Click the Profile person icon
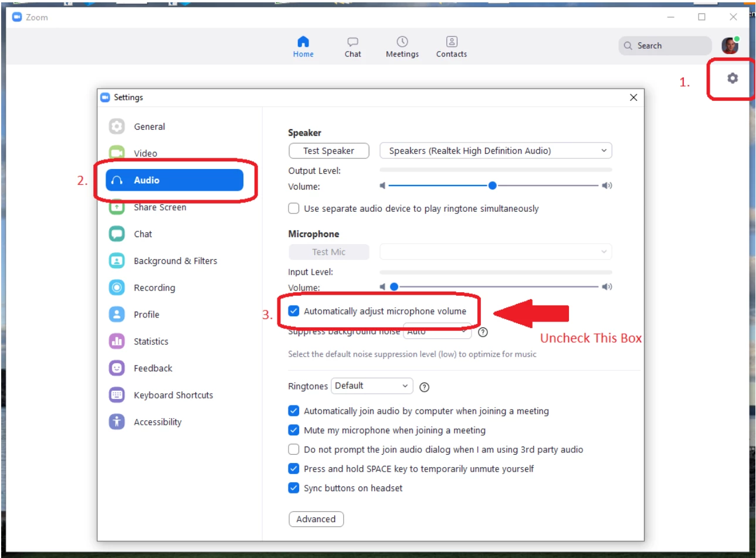 click(x=117, y=314)
